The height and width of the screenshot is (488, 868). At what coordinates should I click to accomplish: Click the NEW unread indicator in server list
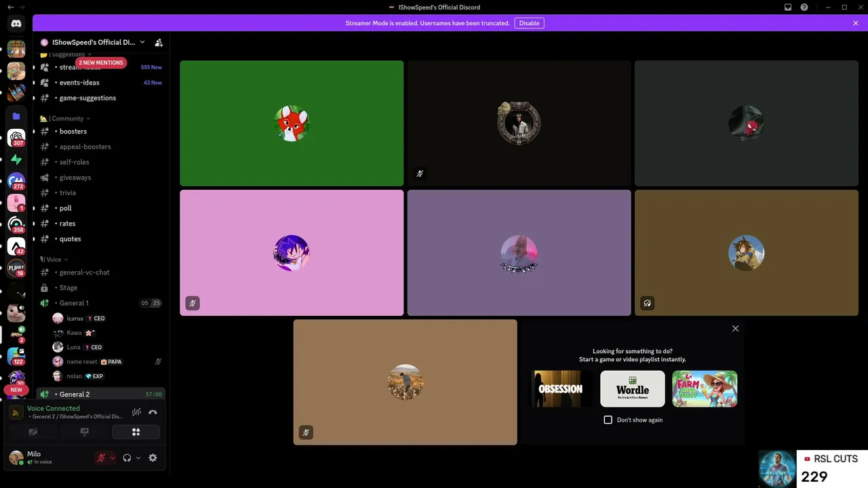[16, 390]
